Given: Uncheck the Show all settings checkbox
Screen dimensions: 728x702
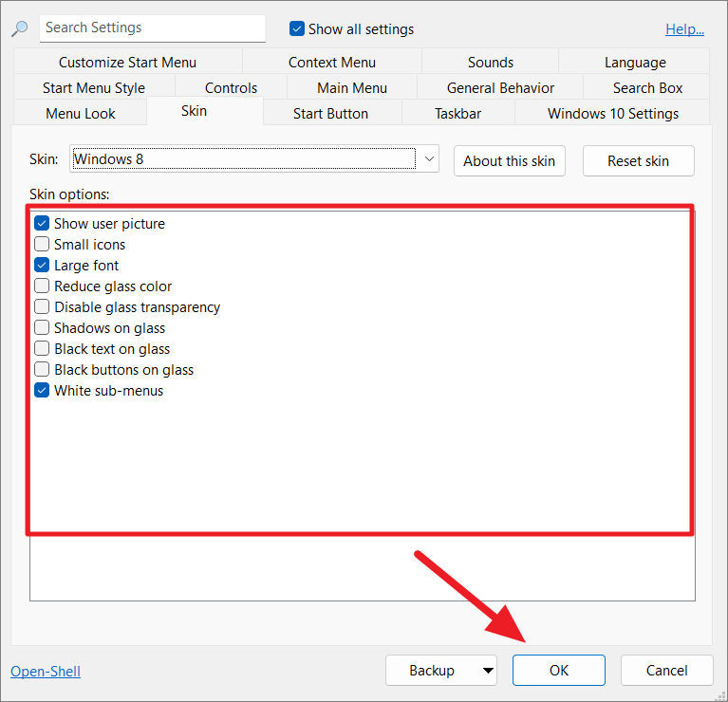Looking at the screenshot, I should coord(297,29).
